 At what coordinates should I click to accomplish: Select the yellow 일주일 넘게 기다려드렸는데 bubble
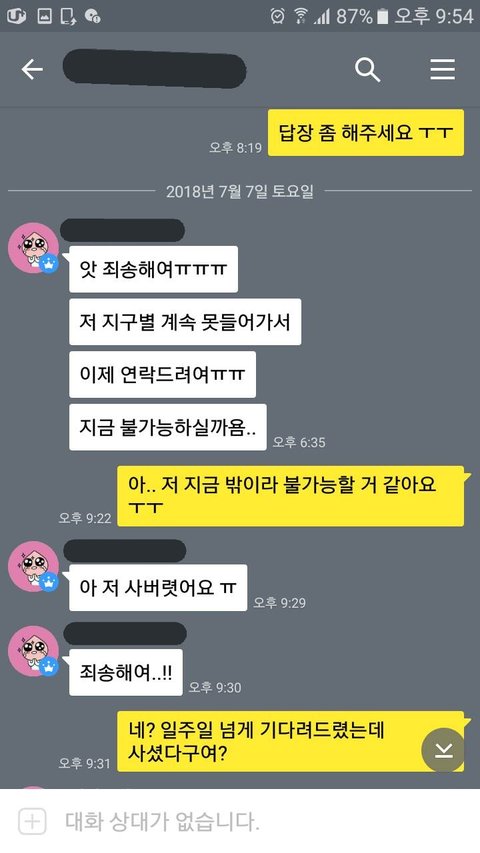click(x=291, y=741)
